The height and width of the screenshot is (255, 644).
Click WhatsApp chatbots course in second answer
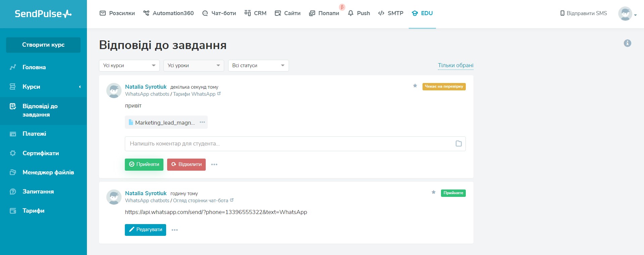[147, 201]
